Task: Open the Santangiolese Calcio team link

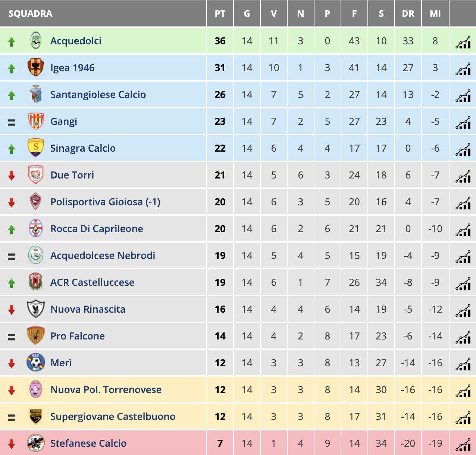Action: [98, 94]
